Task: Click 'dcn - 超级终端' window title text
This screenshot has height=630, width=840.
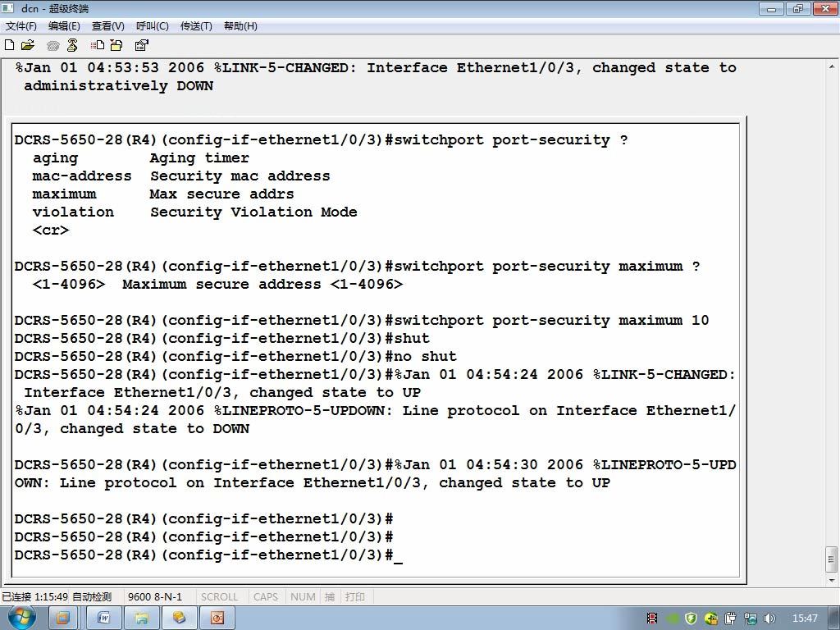Action: 55,8
